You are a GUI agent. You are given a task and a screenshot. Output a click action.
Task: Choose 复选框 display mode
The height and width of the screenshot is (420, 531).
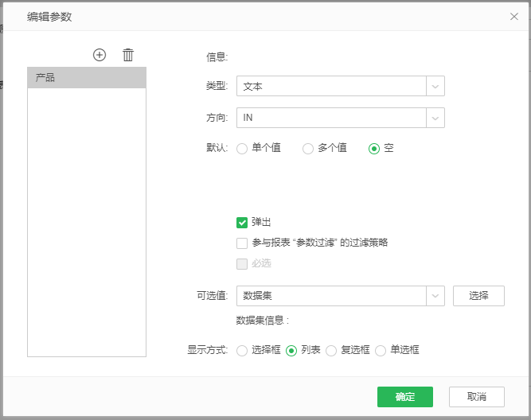331,351
